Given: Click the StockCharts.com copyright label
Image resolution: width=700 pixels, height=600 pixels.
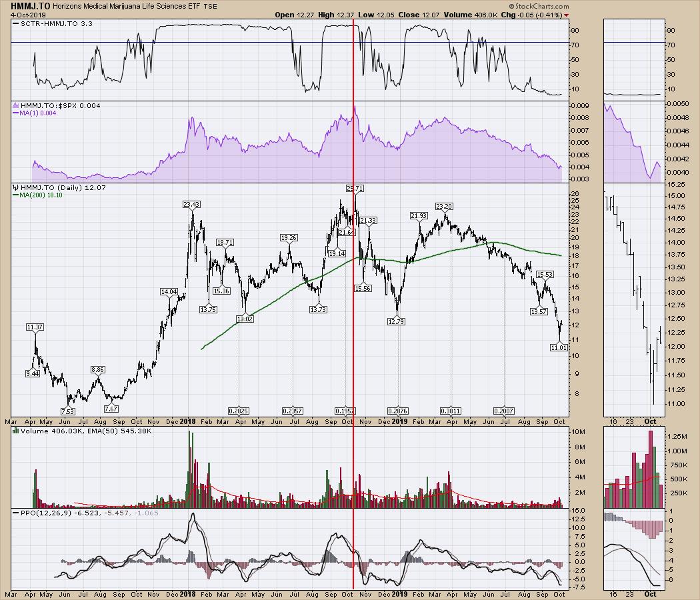Looking at the screenshot, I should coord(539,6).
